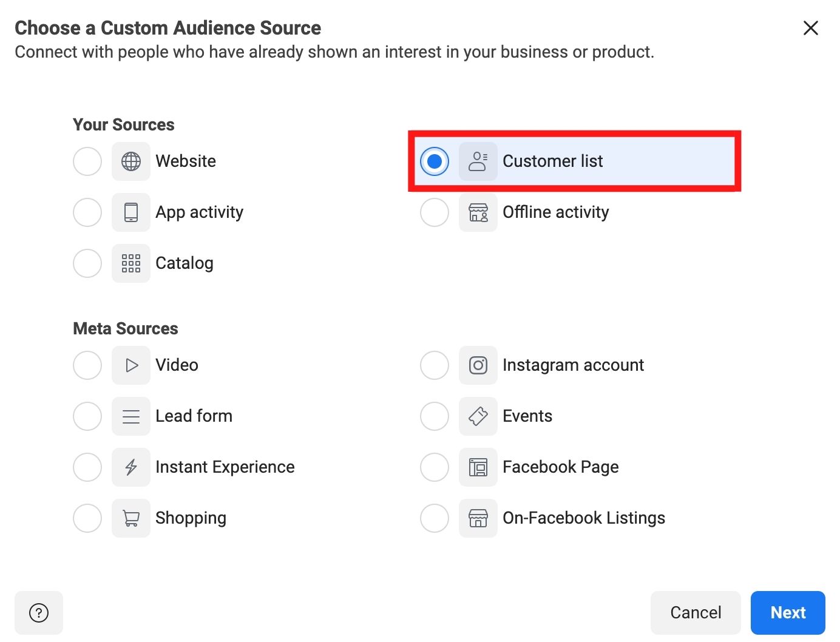The height and width of the screenshot is (642, 840).
Task: Select the Events radio button
Action: point(435,416)
